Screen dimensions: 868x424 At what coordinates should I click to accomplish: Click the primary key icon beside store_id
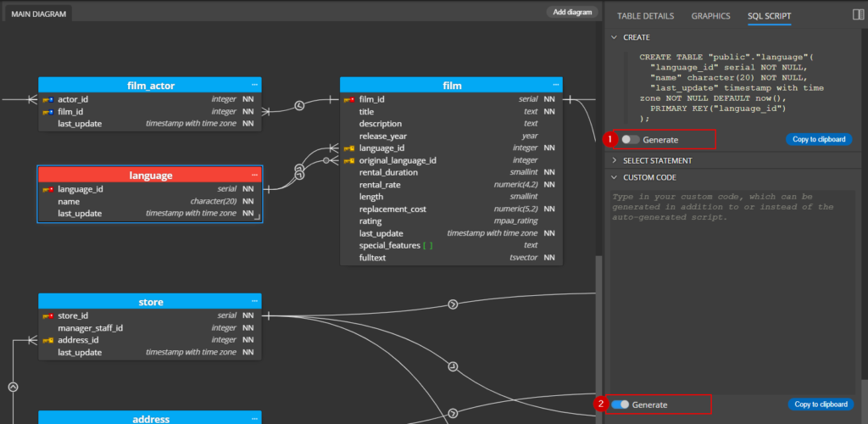point(48,316)
